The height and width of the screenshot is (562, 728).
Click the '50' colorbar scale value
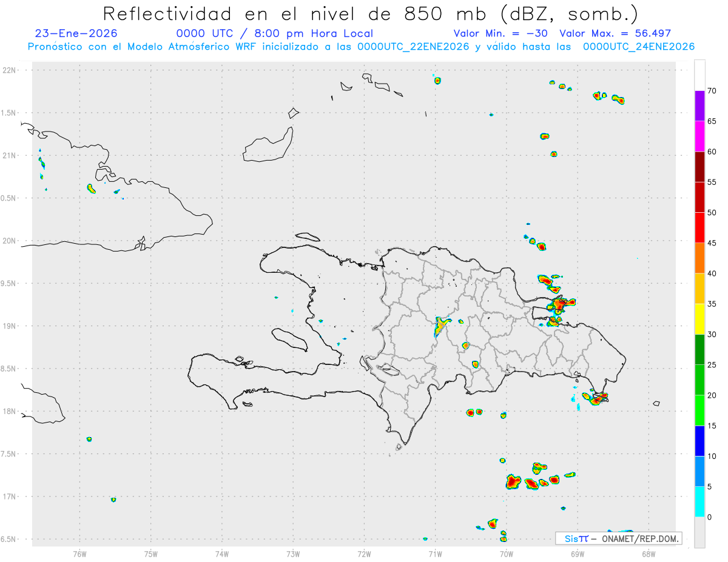point(712,213)
